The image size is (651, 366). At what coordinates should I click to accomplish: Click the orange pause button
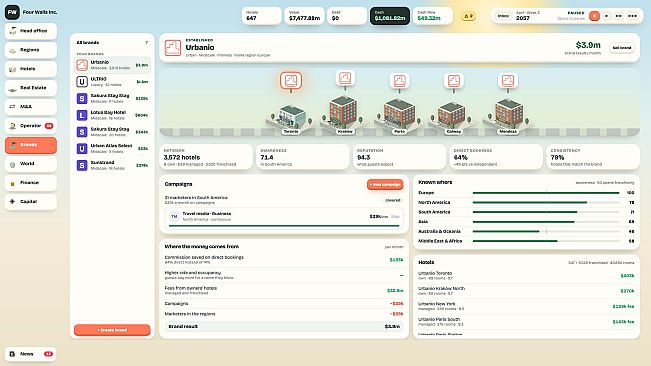[x=594, y=16]
